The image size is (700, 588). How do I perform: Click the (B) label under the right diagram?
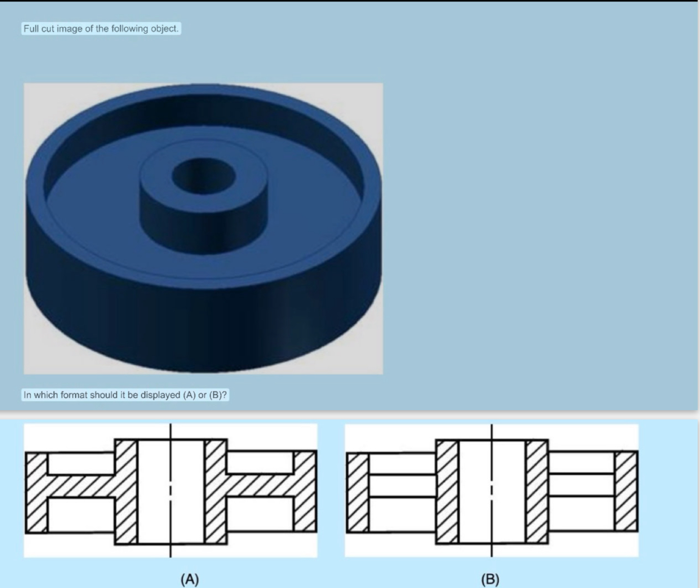[x=491, y=580]
